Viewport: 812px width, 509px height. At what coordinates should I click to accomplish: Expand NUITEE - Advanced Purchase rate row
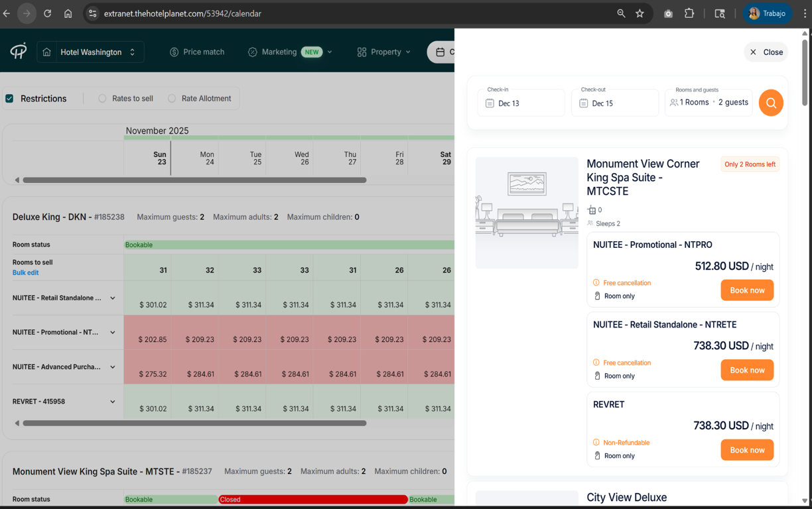click(113, 367)
